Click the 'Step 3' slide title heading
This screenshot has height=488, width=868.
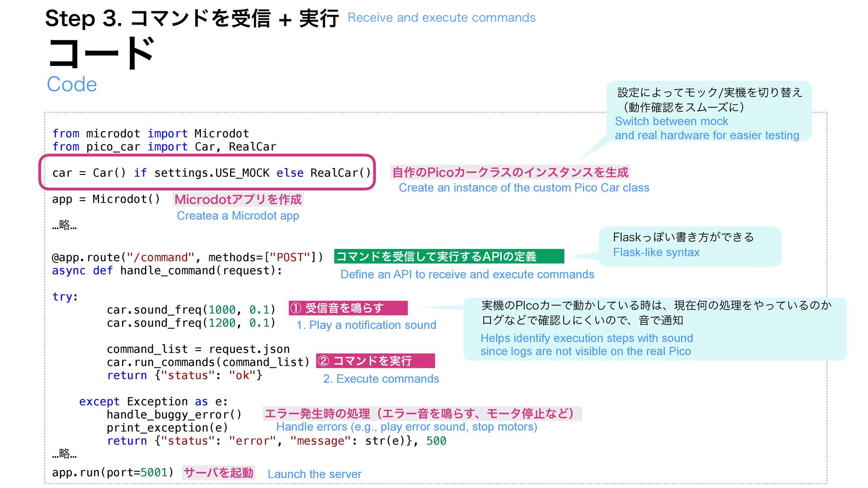coord(192,19)
